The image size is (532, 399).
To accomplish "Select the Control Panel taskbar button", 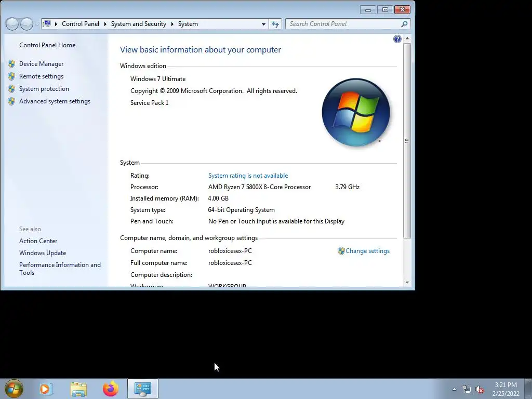I will [143, 389].
